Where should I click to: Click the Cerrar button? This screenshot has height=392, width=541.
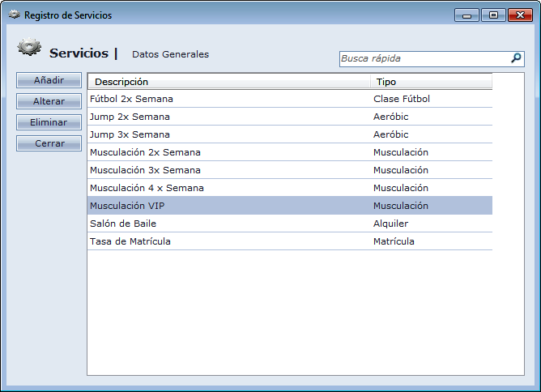point(49,143)
